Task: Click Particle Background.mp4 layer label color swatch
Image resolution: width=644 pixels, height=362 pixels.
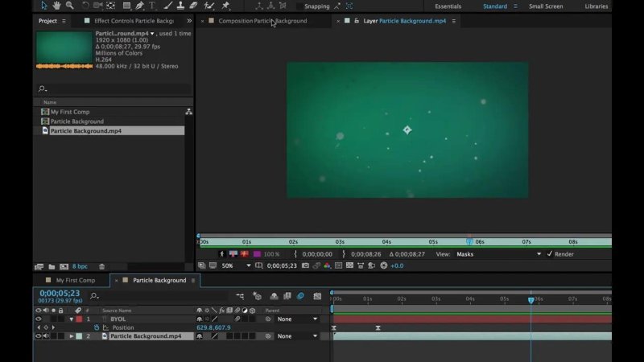Action: (79, 336)
